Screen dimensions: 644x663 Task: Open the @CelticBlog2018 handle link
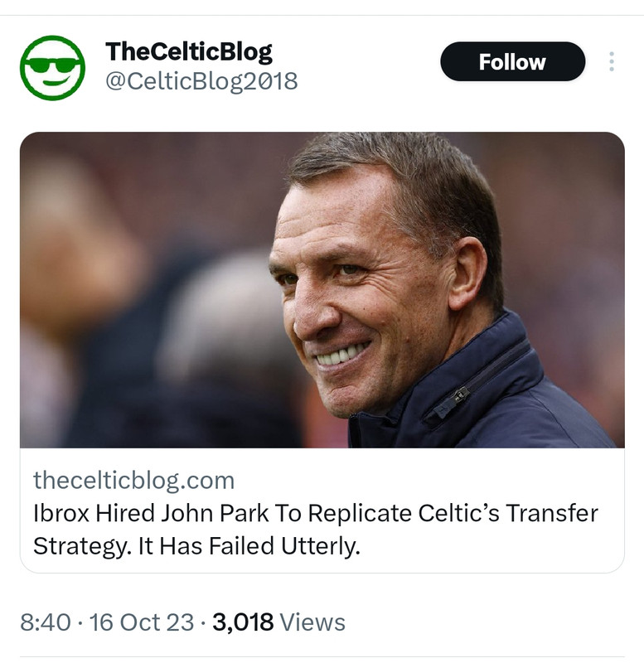(x=201, y=81)
